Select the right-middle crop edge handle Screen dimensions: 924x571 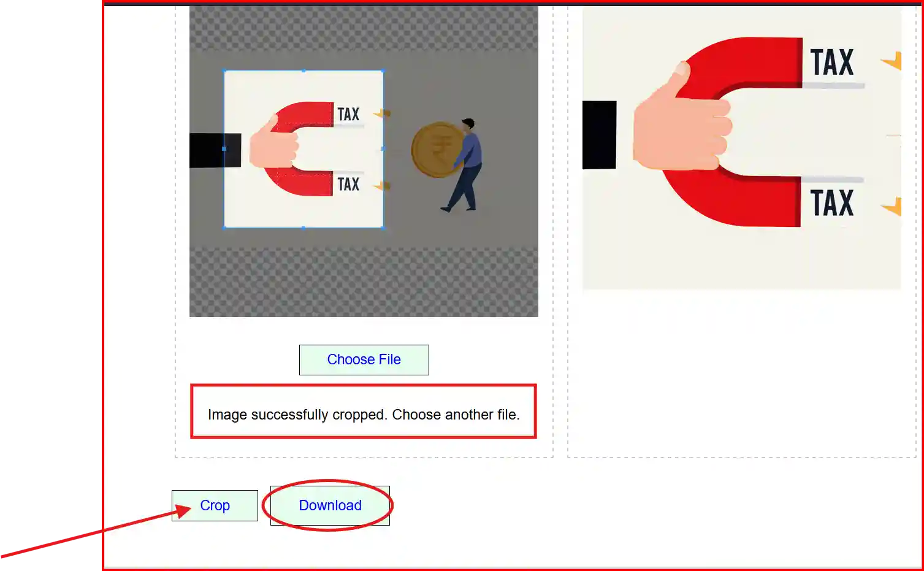383,148
